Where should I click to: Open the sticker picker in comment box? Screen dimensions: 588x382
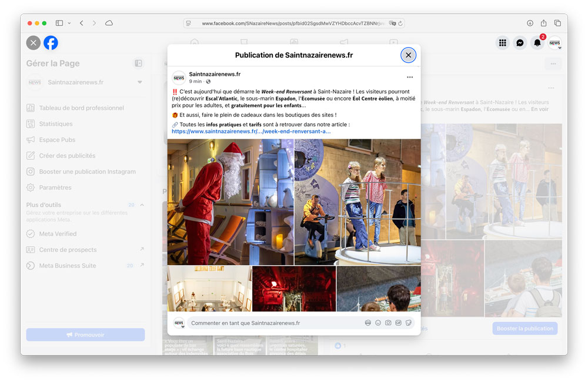(408, 323)
